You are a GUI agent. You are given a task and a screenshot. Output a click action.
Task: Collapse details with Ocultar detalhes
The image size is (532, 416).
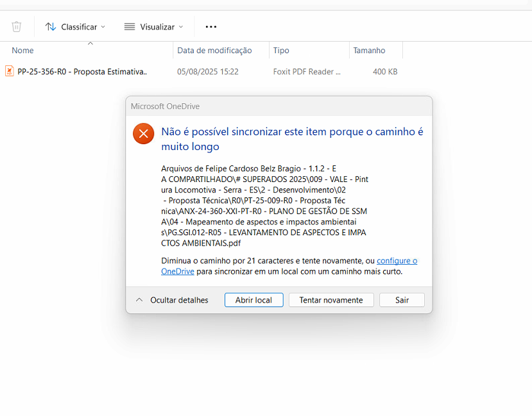pos(172,300)
